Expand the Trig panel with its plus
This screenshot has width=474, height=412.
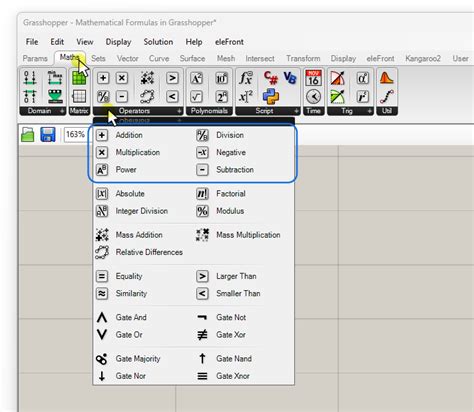(369, 111)
